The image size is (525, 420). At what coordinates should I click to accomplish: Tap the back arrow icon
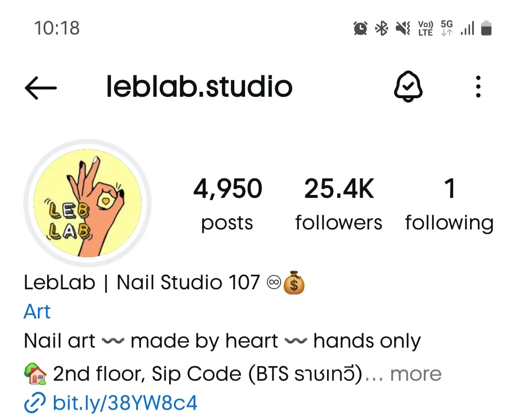pos(41,88)
